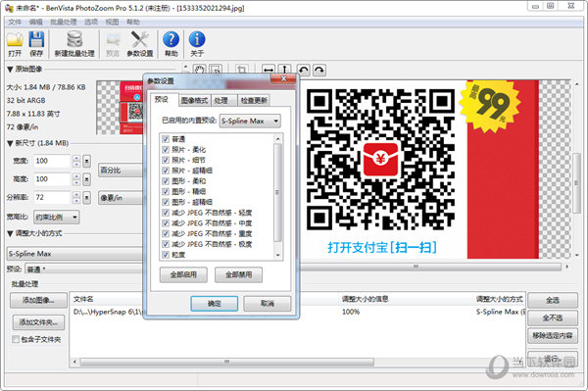Click the 保存 (Save) floppy disk icon

tap(36, 39)
